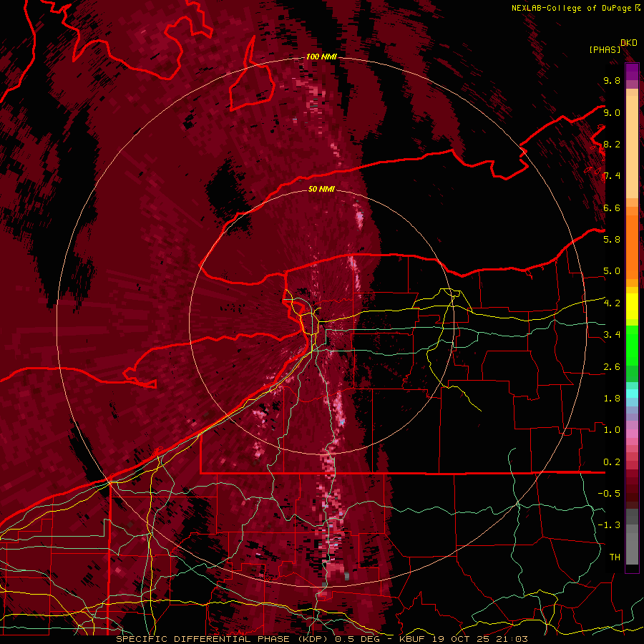
Task: Click the Specific Differential Phase KDP product caption
Action: [322, 639]
